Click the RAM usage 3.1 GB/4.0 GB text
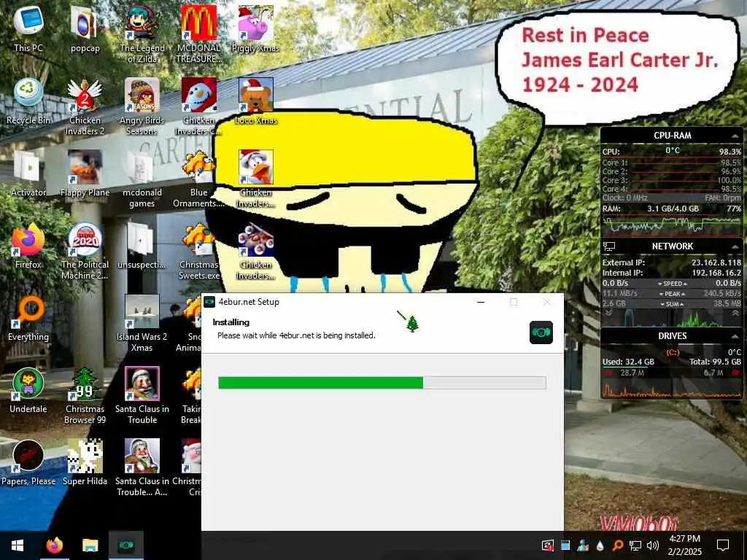Screen dimensions: 747x560 pyautogui.click(x=673, y=209)
